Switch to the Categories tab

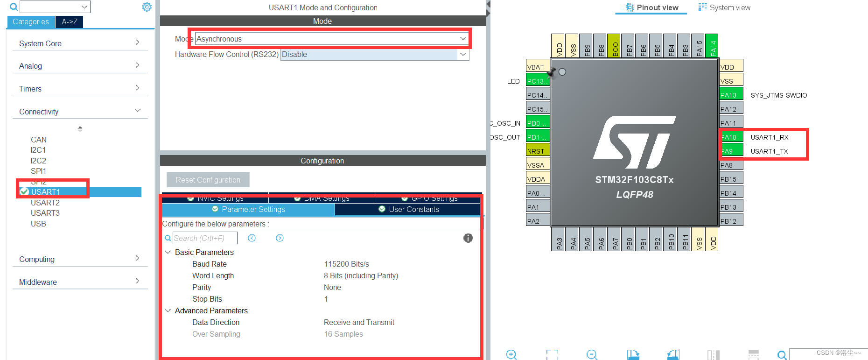[31, 21]
